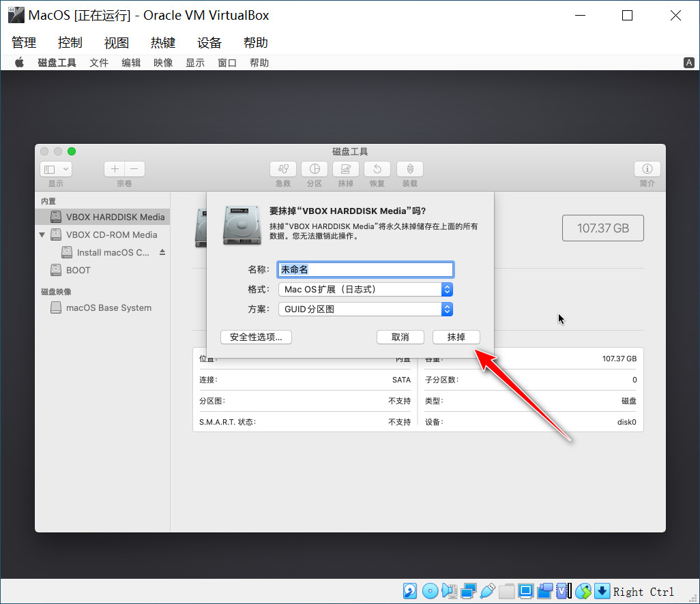
Task: Collapse the VBOX CD-ROM Media tree
Action: (42, 235)
